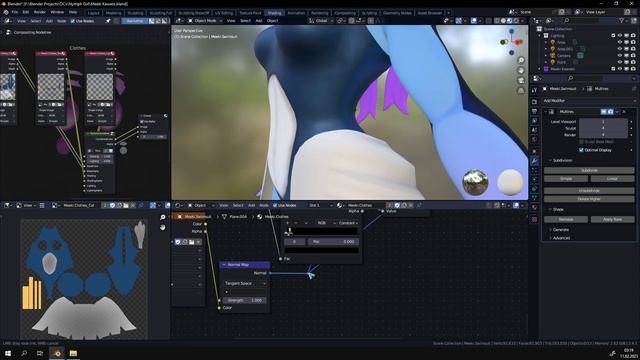This screenshot has width=640, height=360.
Task: Click the Blender icon in Windows taskbar
Action: (57, 353)
